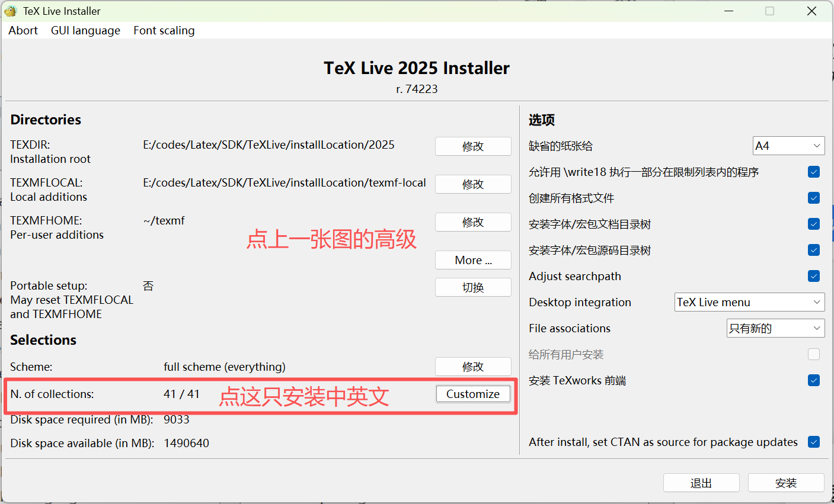834x504 pixels.
Task: Click Customize for number of collections
Action: coord(472,394)
